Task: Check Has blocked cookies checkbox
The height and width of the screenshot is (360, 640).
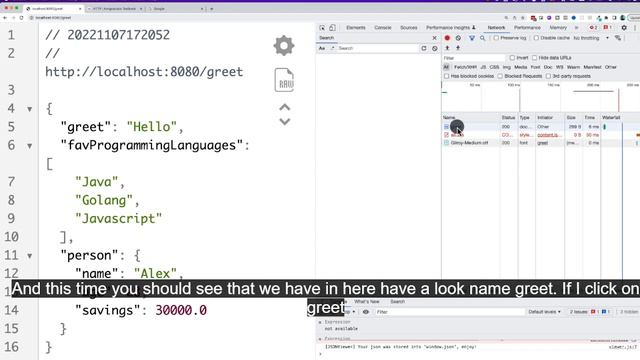Action: pos(447,76)
